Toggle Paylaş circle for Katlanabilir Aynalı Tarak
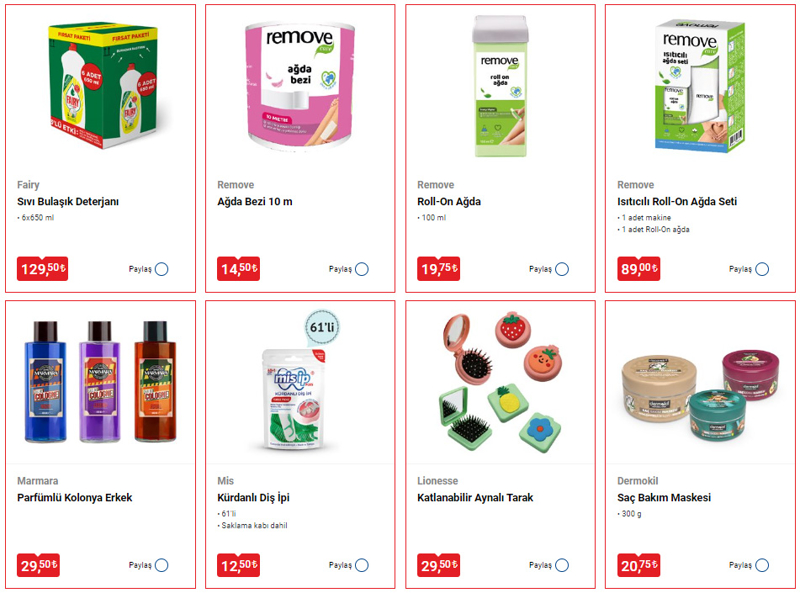This screenshot has width=800, height=593. pyautogui.click(x=562, y=565)
